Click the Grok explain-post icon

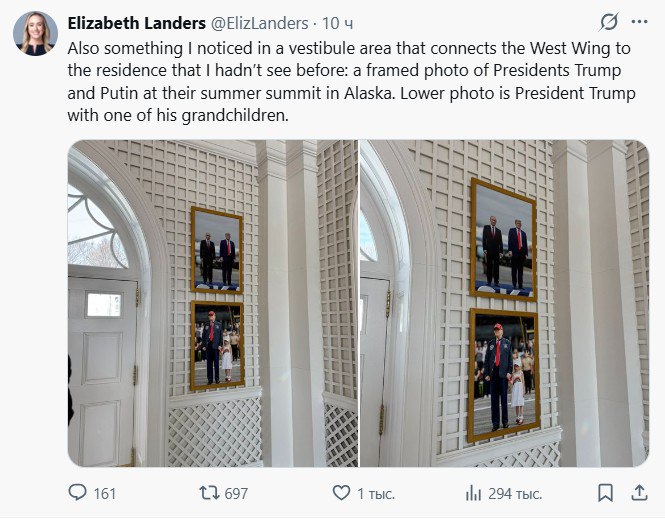[608, 22]
